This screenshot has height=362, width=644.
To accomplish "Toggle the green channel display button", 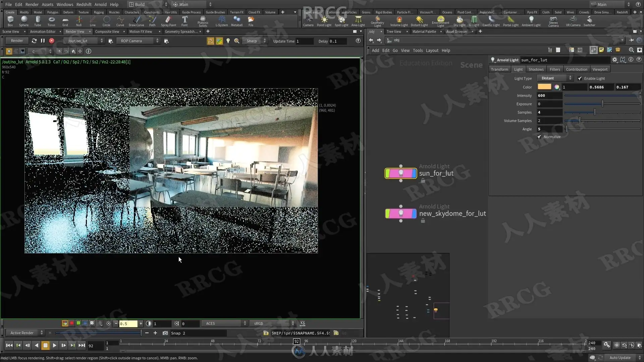I will click(x=78, y=323).
